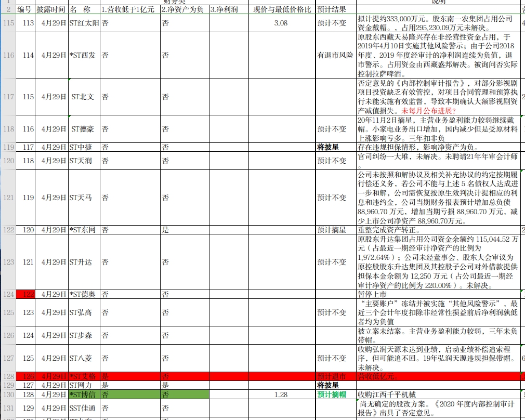This screenshot has height=420, width=525.
Task: Select note cell starting 官司纠纷一大堆
Action: (x=438, y=161)
